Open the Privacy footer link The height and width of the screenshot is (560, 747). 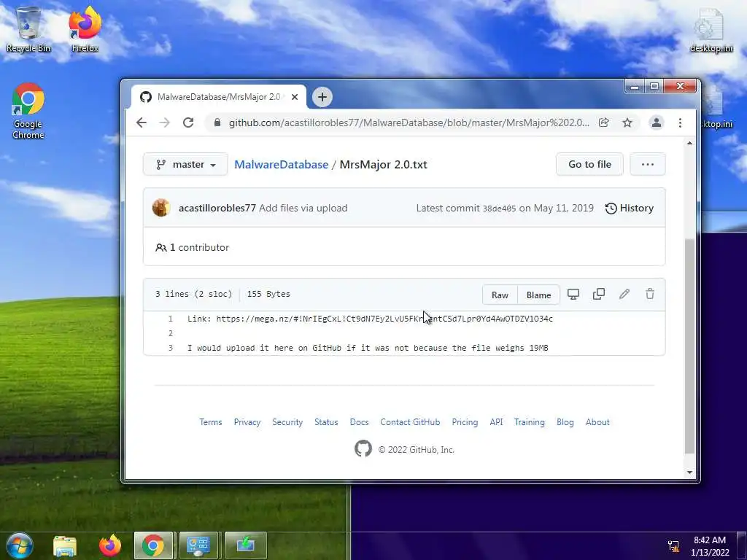click(247, 422)
